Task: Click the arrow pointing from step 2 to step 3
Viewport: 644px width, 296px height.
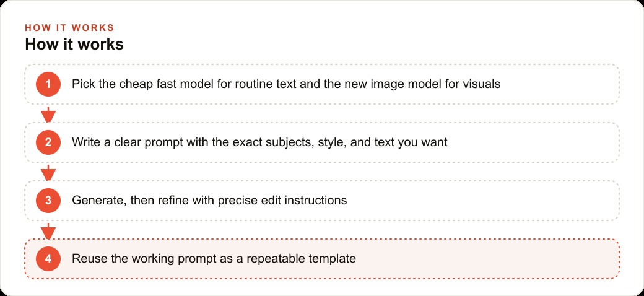Action: (48, 173)
